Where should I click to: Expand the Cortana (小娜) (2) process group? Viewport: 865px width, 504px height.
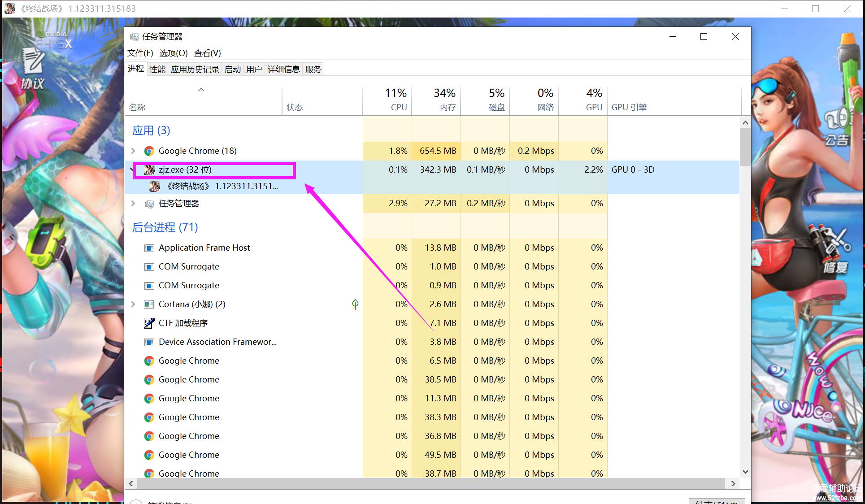coord(133,304)
